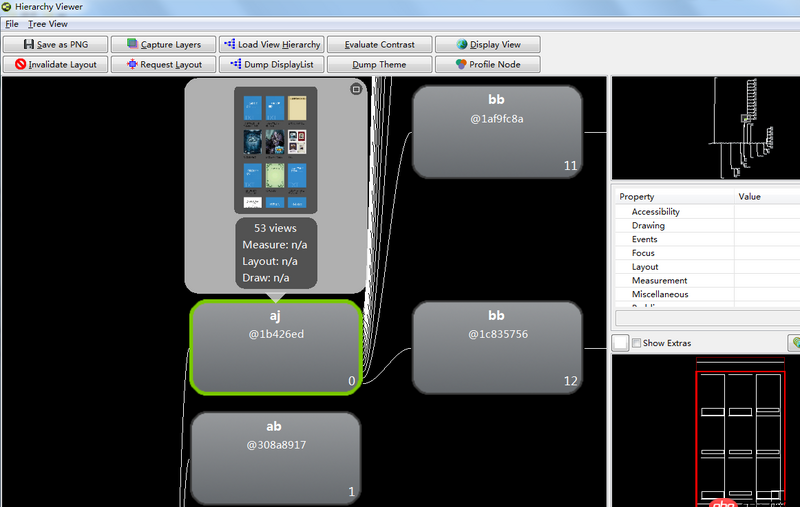Screen dimensions: 800x507
Task: Open the Tree View menu
Action: click(47, 24)
